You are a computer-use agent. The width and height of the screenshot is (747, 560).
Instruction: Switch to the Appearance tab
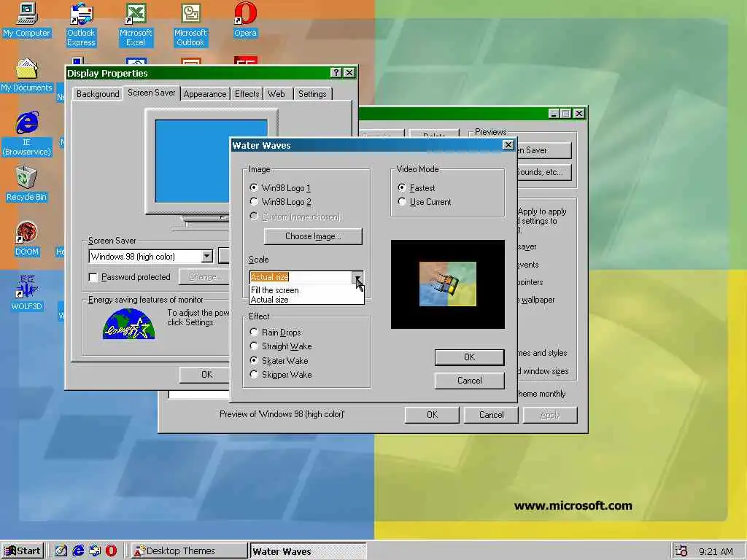point(205,94)
